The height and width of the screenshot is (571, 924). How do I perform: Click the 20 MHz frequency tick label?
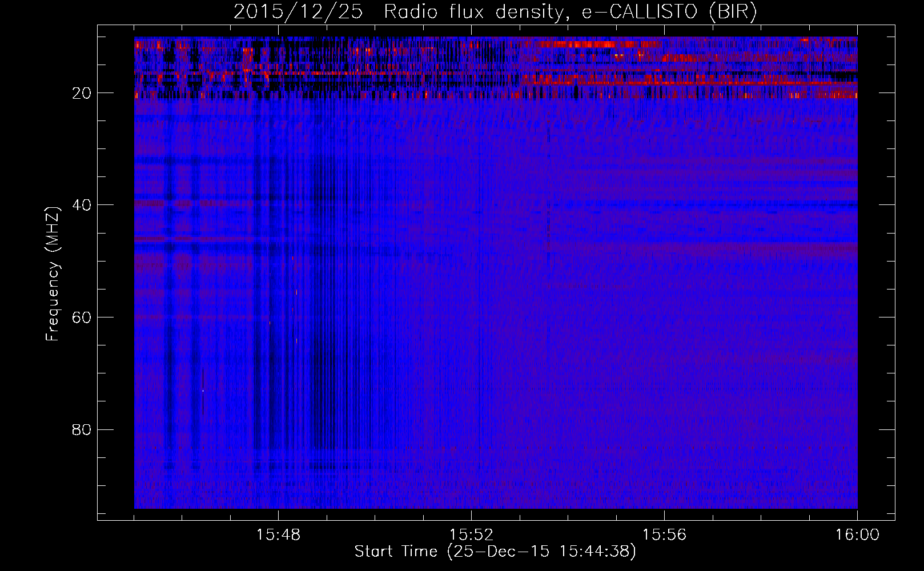(x=82, y=93)
